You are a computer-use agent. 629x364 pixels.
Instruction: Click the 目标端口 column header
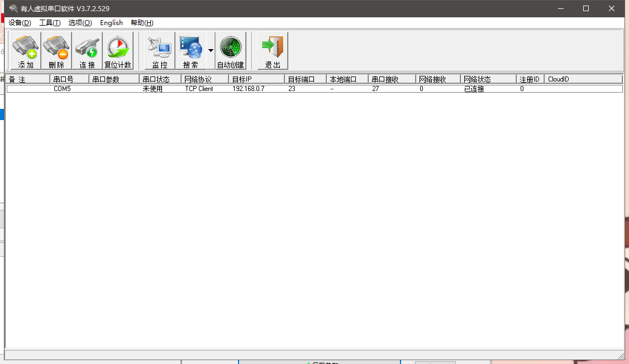(x=306, y=79)
